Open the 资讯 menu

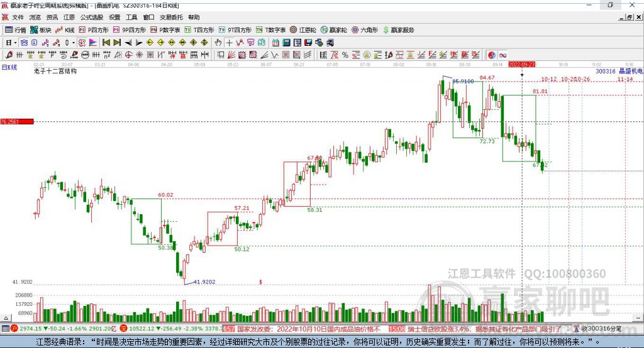[x=52, y=17]
